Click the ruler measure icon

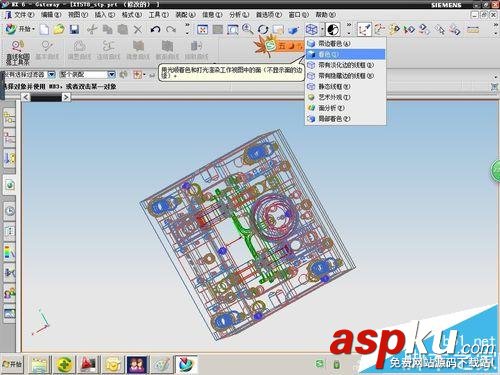click(x=473, y=29)
